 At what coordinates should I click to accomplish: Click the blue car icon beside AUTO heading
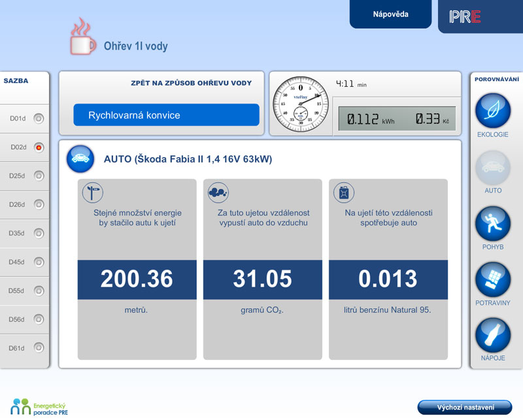click(x=80, y=159)
